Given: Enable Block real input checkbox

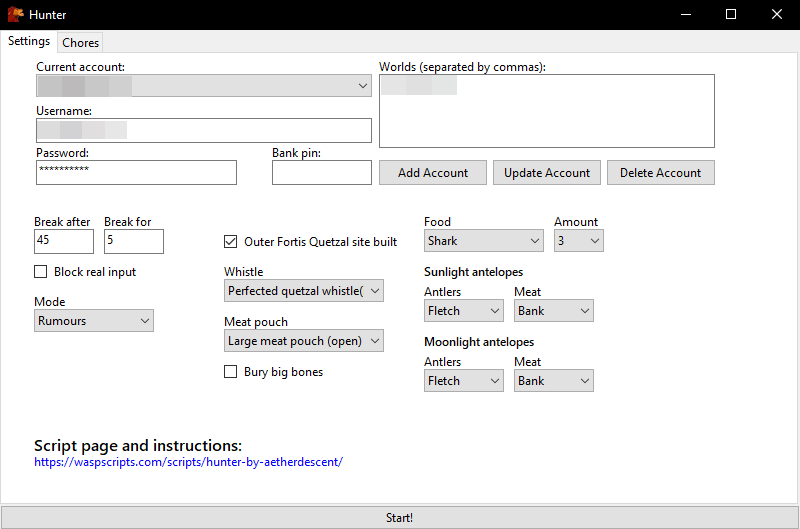Looking at the screenshot, I should pos(40,272).
